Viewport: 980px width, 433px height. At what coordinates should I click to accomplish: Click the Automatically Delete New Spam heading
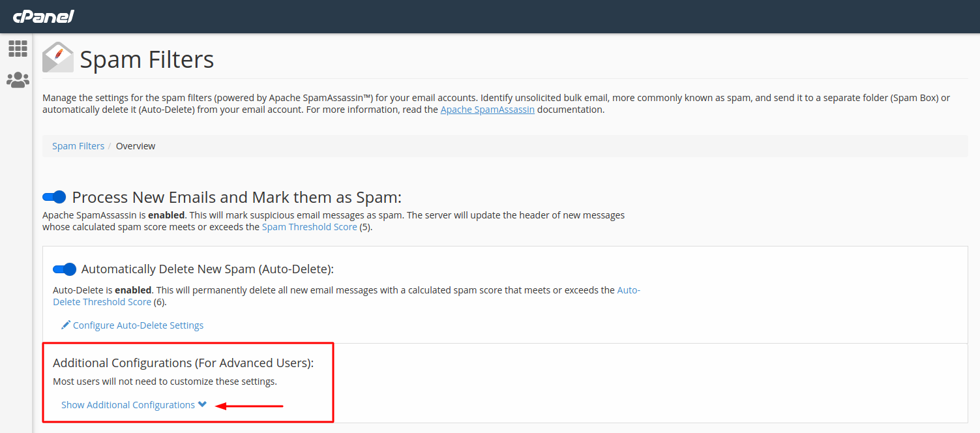207,269
